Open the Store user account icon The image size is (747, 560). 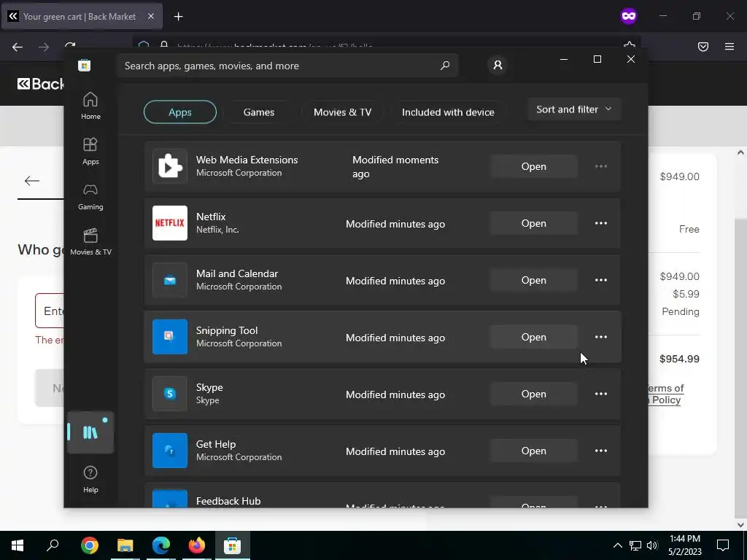(498, 65)
